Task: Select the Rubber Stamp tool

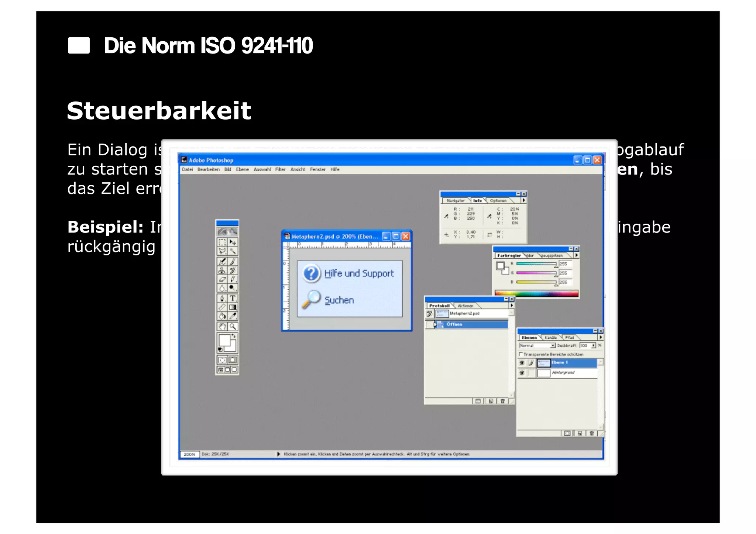Action: pos(222,271)
